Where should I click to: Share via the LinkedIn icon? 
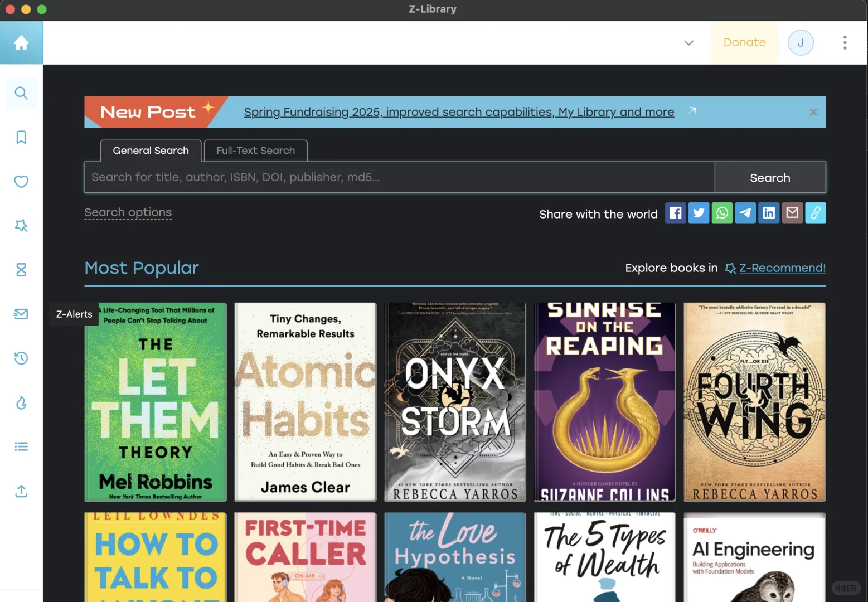pos(769,213)
